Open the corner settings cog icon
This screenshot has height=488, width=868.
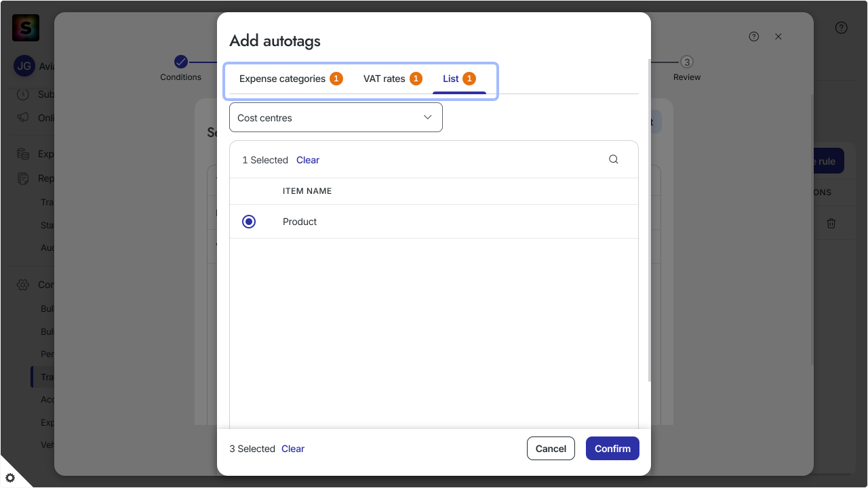pos(10,477)
